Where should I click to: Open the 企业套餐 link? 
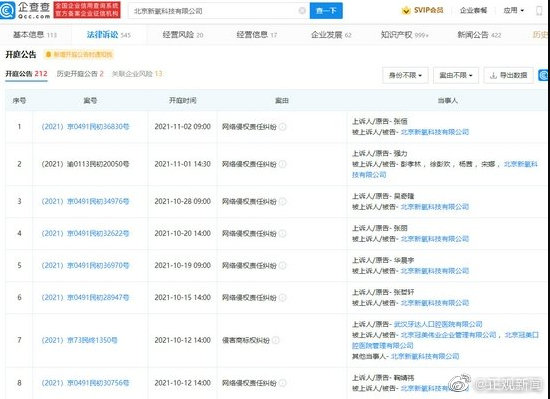coord(474,11)
